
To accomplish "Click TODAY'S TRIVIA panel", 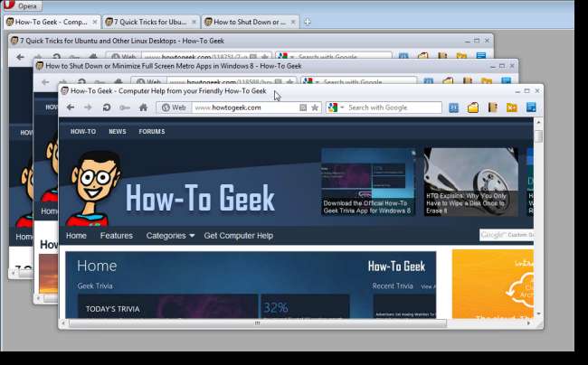I will coord(167,306).
